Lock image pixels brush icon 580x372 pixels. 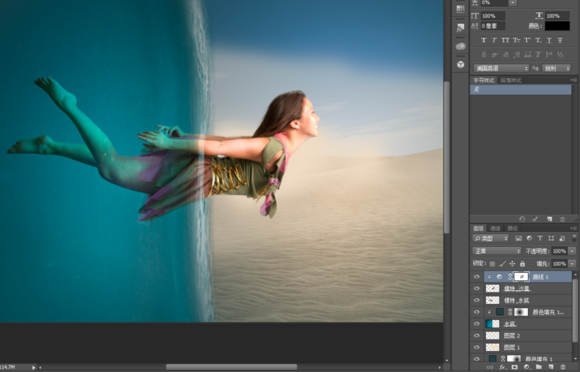(502, 264)
